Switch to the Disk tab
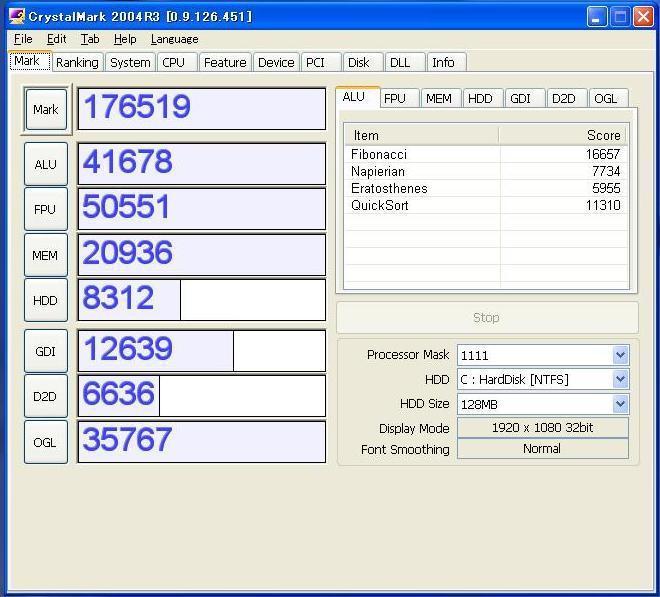Viewport: 660px width, 597px height. tap(363, 62)
